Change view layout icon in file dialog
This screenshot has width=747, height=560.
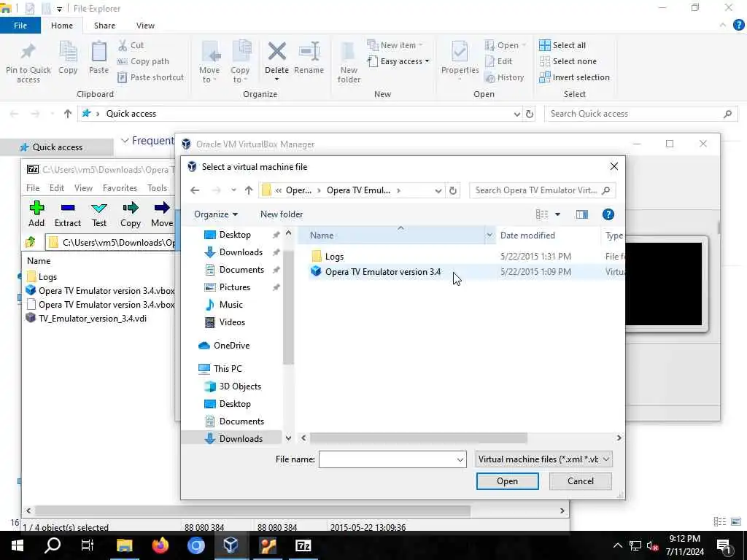pyautogui.click(x=542, y=214)
